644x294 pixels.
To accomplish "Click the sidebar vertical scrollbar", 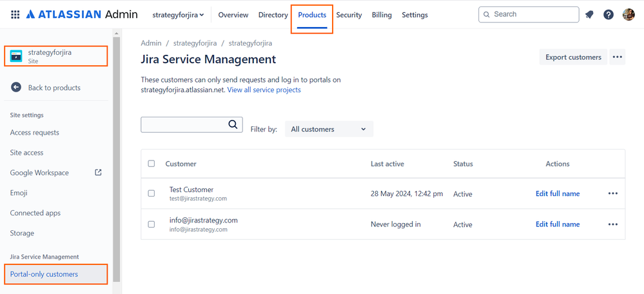I will 116,158.
